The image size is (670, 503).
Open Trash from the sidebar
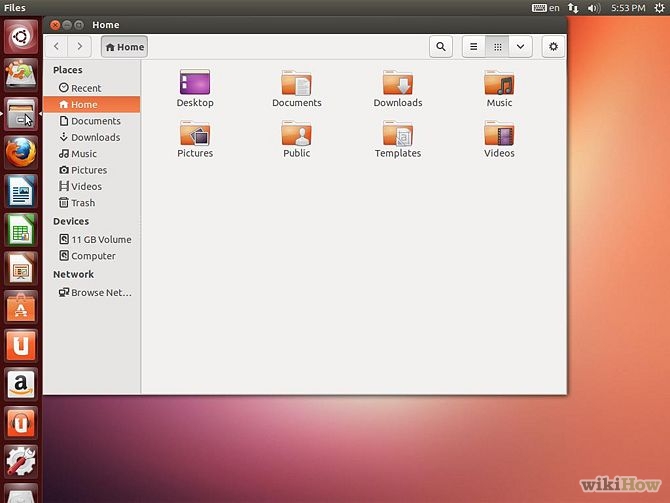pos(91,203)
